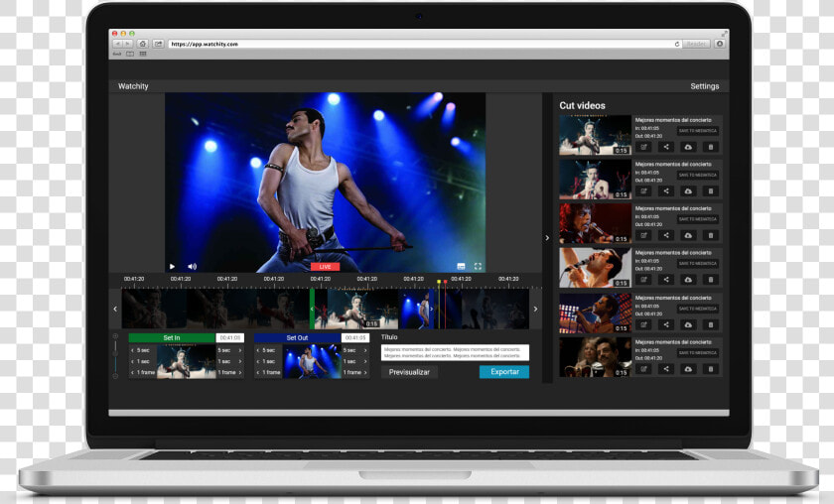Download the second cut video clip
The height and width of the screenshot is (504, 834).
click(x=688, y=190)
